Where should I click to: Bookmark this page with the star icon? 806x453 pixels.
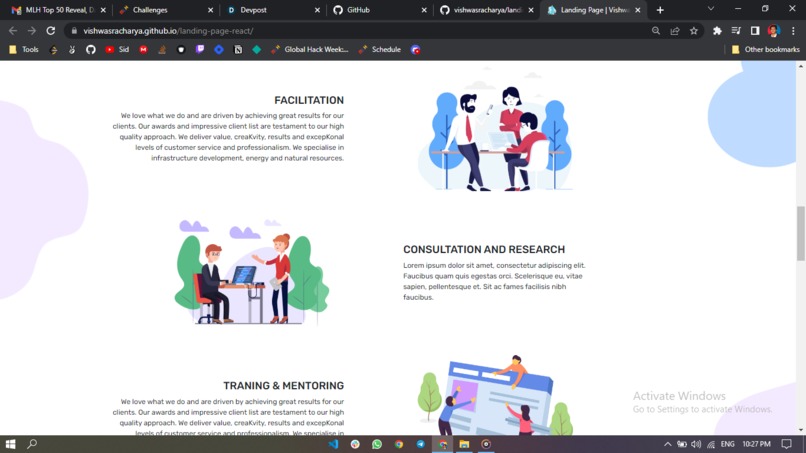pos(694,31)
